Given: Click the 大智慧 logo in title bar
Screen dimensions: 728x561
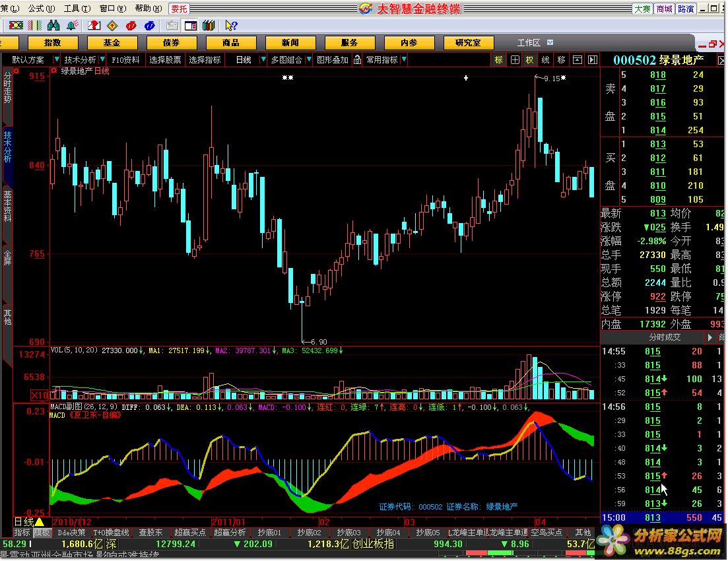Looking at the screenshot, I should 366,9.
